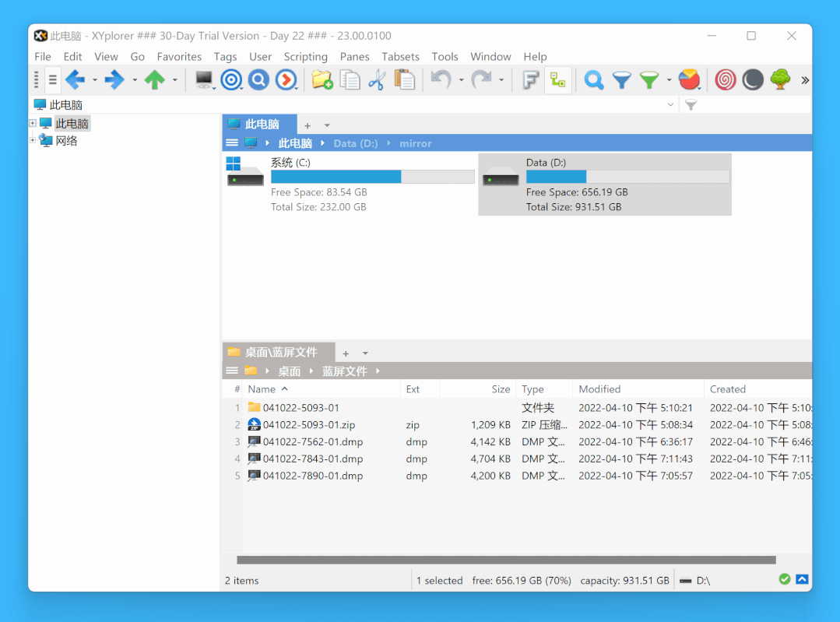
Task: Click the Undo arrow icon
Action: (x=441, y=80)
